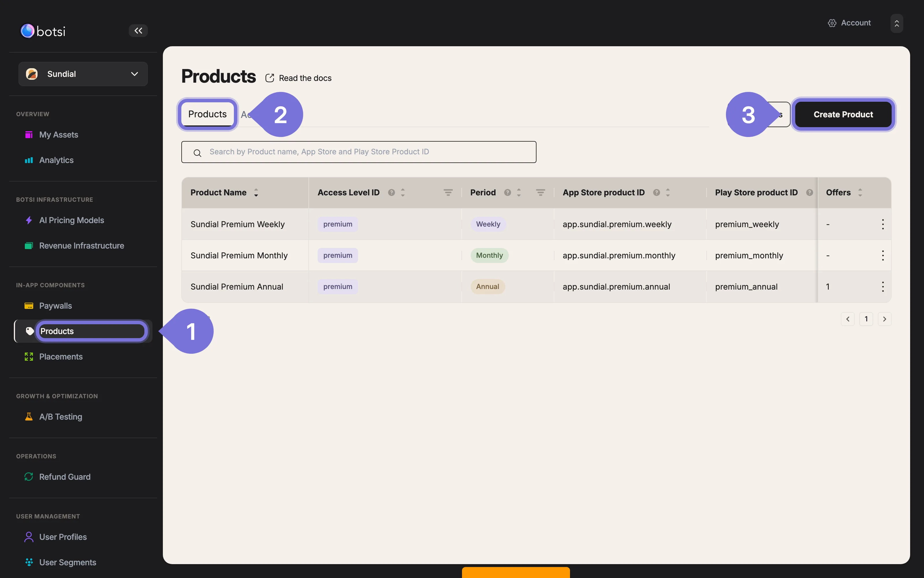Click the Placements expand icon

(x=29, y=357)
